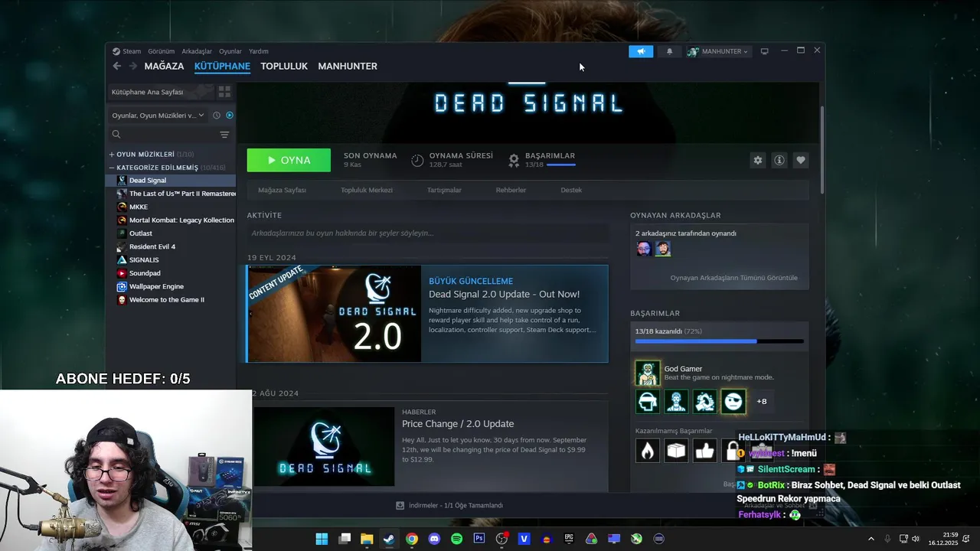The image size is (980, 551).
Task: Click library search field
Action: [x=165, y=134]
